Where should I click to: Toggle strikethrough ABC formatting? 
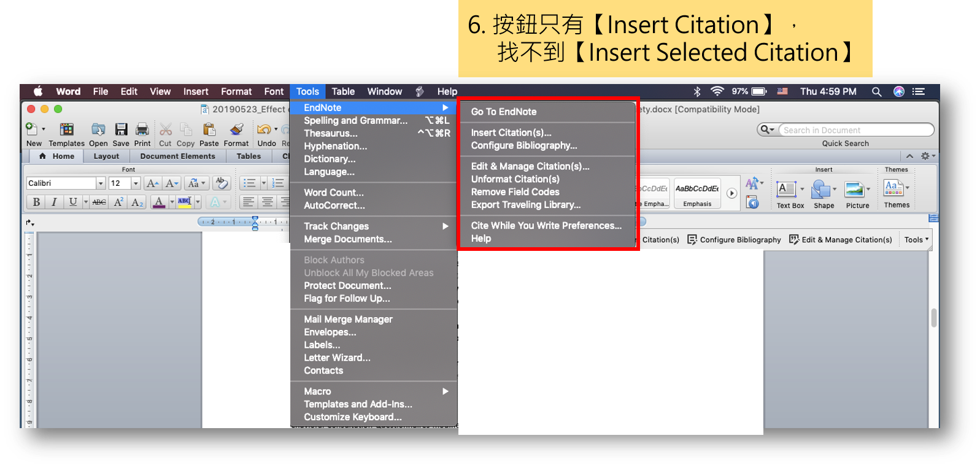[99, 202]
